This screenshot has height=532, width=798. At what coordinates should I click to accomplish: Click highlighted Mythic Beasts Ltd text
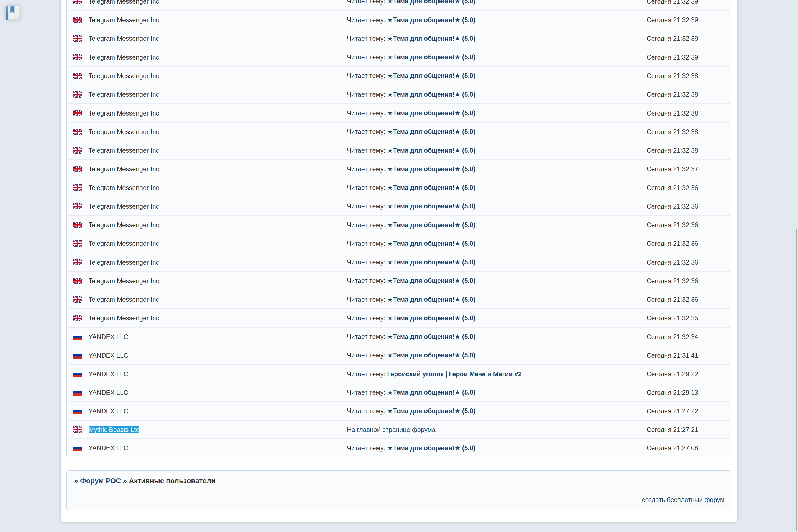[114, 429]
